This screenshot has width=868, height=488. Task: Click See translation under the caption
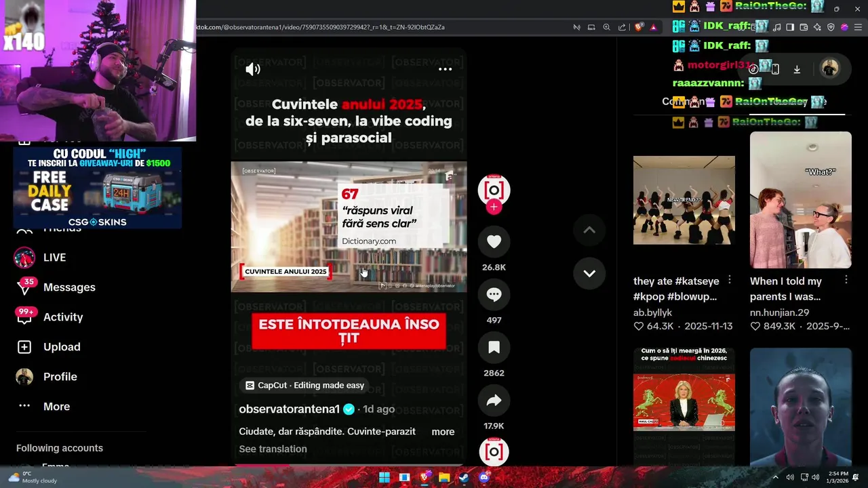[273, 449]
